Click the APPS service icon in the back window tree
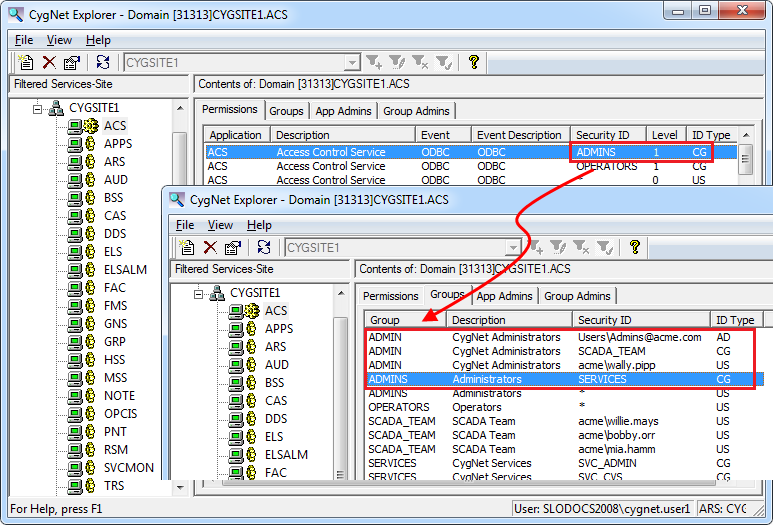 tap(81, 144)
